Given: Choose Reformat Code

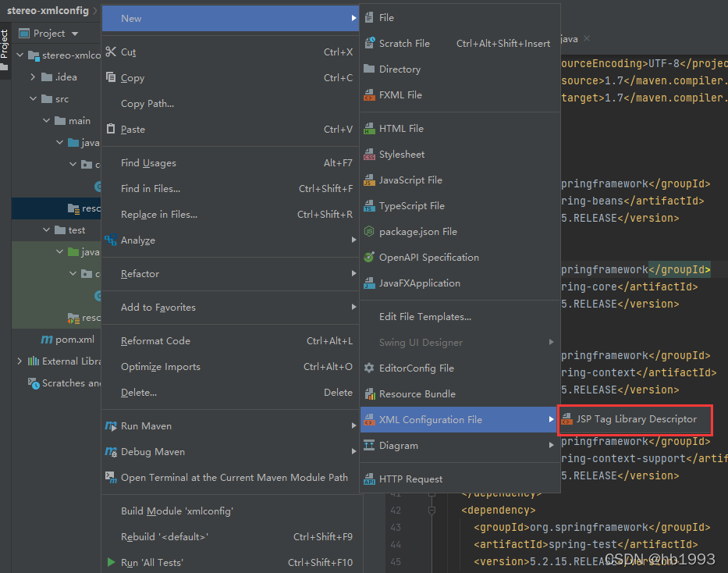Looking at the screenshot, I should pos(230,341).
